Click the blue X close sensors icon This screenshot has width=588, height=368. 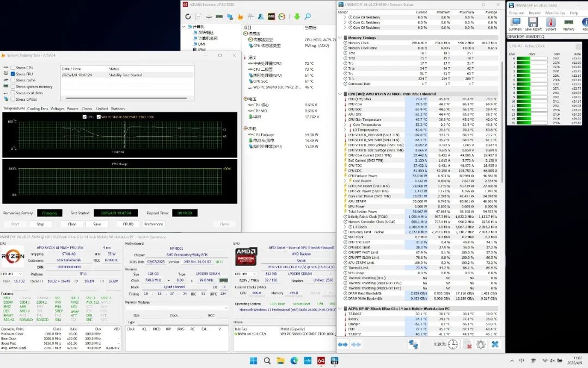tap(495, 344)
